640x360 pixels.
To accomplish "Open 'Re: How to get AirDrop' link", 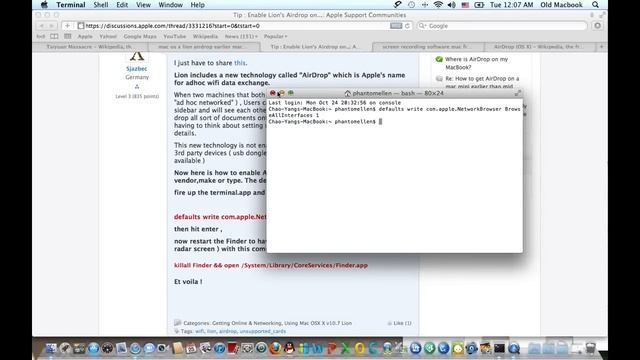I will point(482,82).
